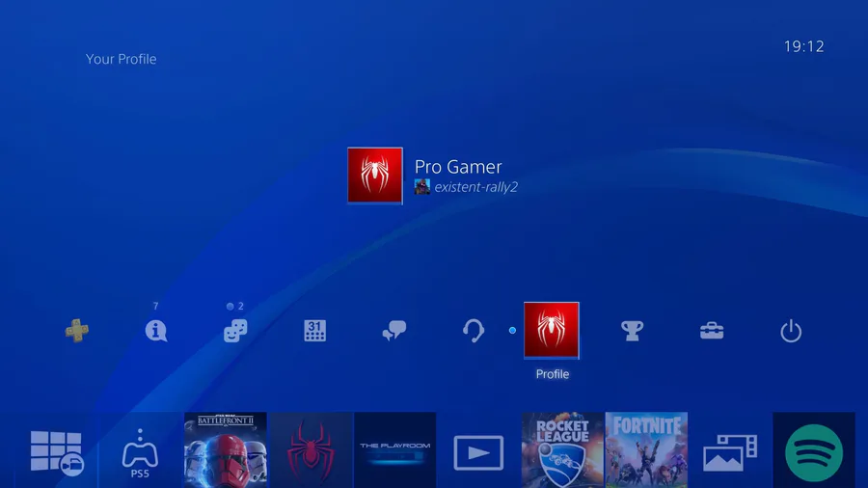The height and width of the screenshot is (488, 868).
Task: Open the Events calendar icon
Action: 314,331
